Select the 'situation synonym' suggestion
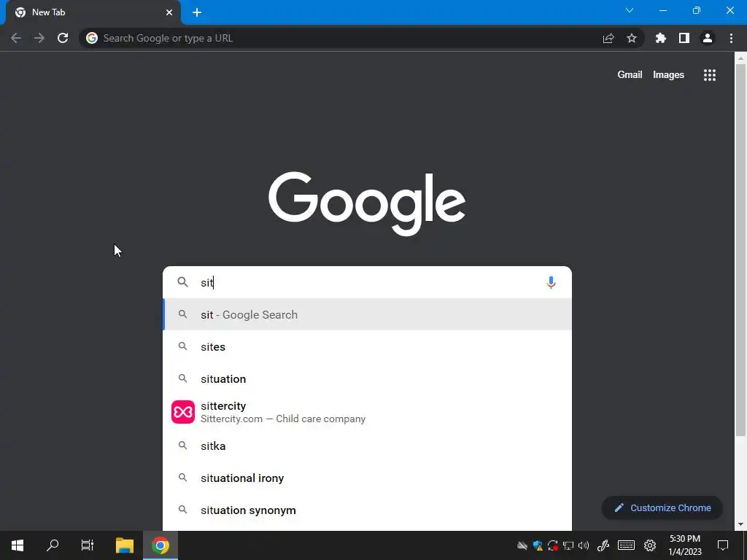This screenshot has height=560, width=747. click(x=367, y=510)
